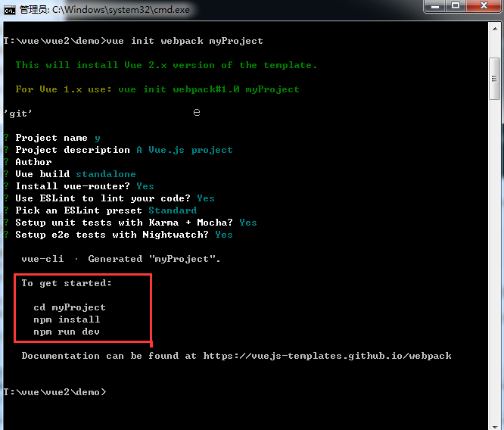Close the cmd.exe window
Image resolution: width=504 pixels, height=430 pixels.
click(x=484, y=6)
